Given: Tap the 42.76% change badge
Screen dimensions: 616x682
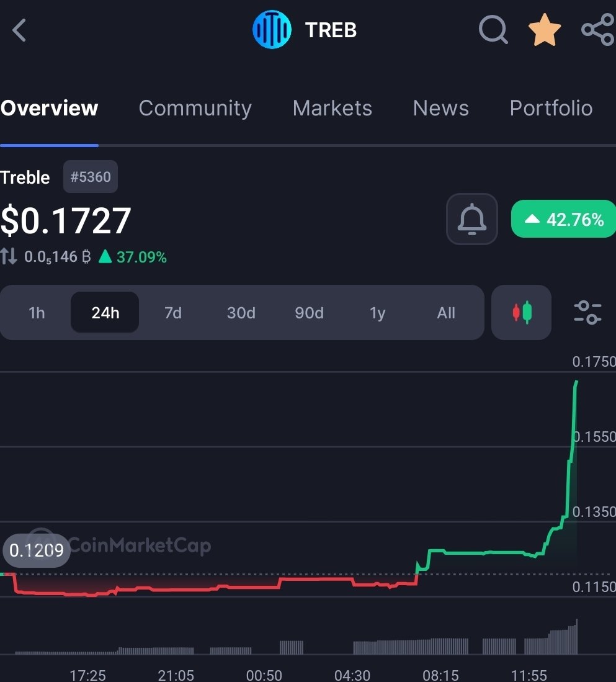Looking at the screenshot, I should tap(564, 219).
